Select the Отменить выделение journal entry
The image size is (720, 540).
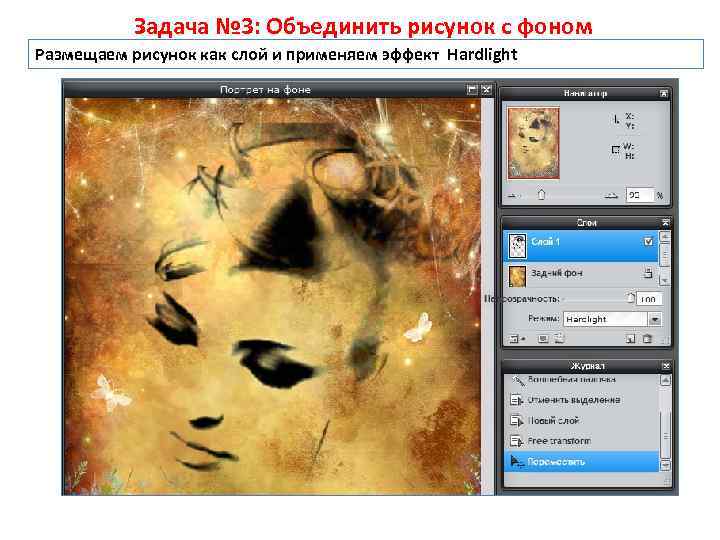[581, 400]
